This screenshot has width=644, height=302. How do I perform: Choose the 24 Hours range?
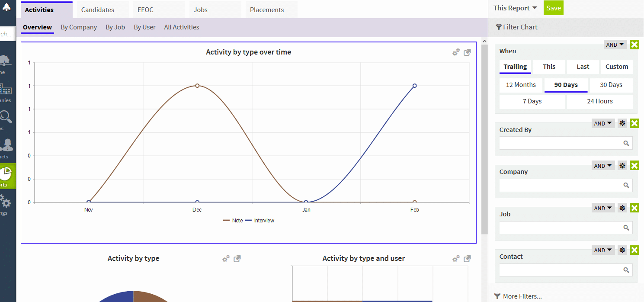tap(600, 101)
